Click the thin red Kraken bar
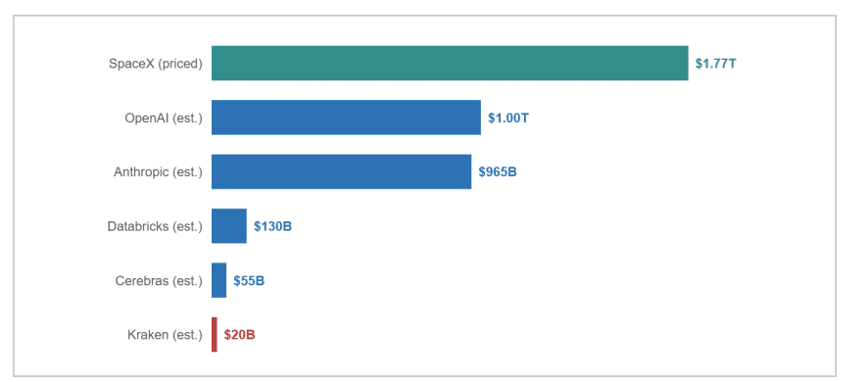 click(x=215, y=334)
